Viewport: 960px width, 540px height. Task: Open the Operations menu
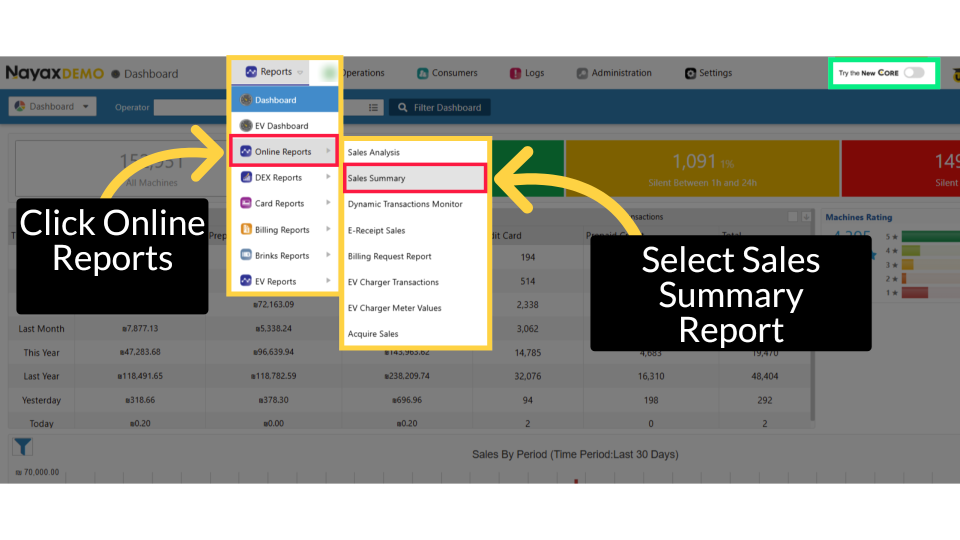tap(364, 73)
